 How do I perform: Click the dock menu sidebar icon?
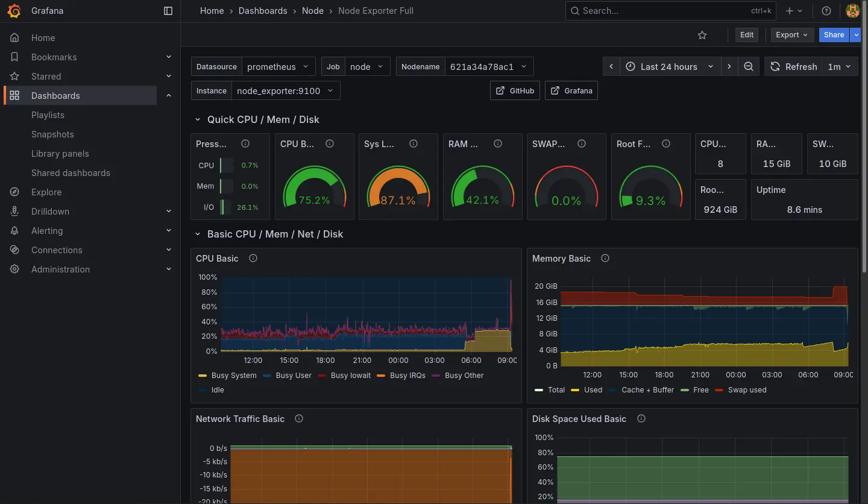click(168, 11)
